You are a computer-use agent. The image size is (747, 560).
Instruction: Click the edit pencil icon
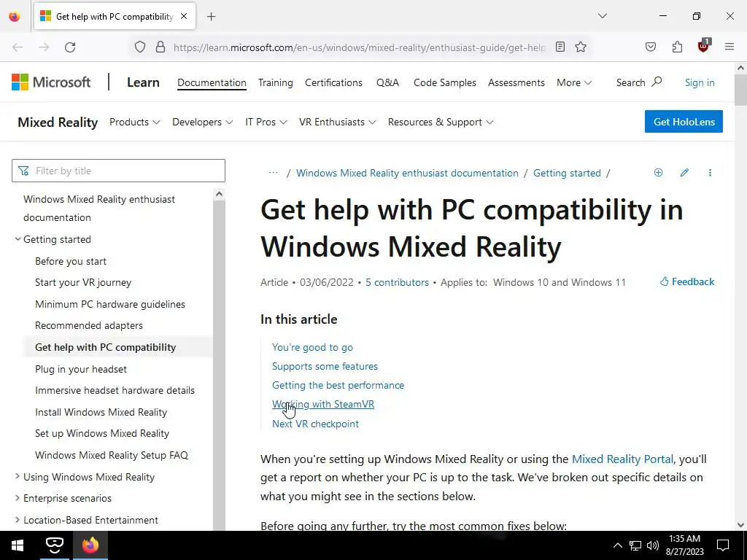tap(684, 172)
